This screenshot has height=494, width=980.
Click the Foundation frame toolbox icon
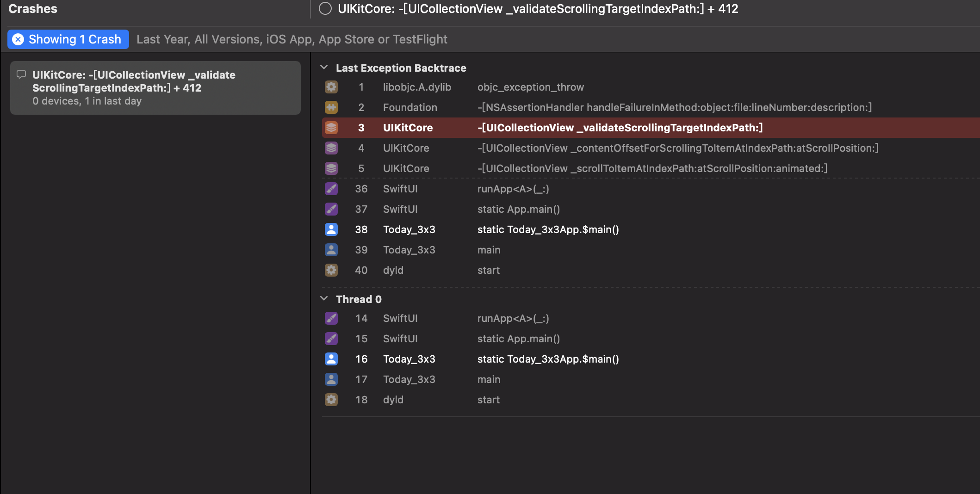pyautogui.click(x=331, y=107)
